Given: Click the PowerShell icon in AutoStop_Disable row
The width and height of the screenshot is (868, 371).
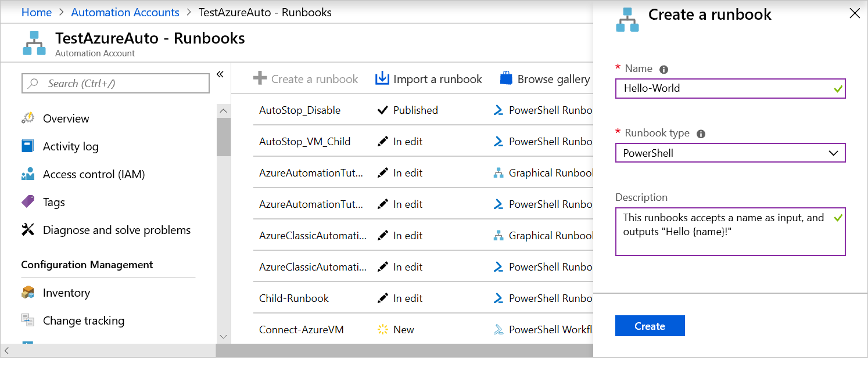Looking at the screenshot, I should tap(498, 110).
